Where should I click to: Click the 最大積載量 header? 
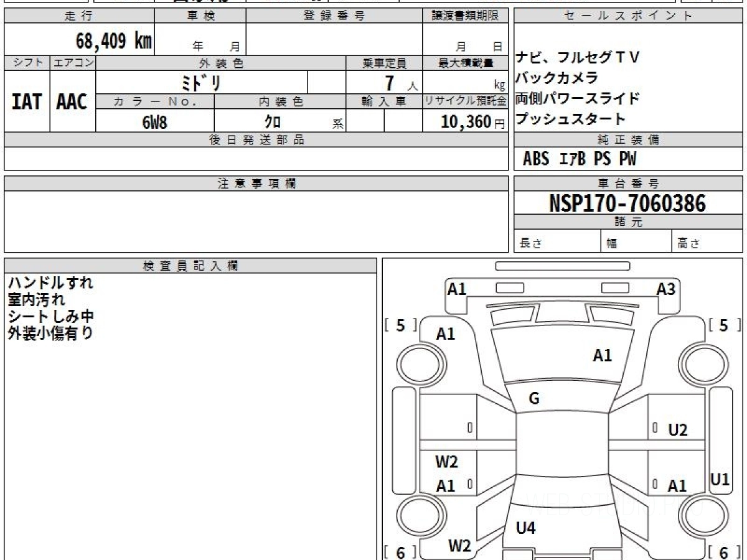tap(466, 63)
